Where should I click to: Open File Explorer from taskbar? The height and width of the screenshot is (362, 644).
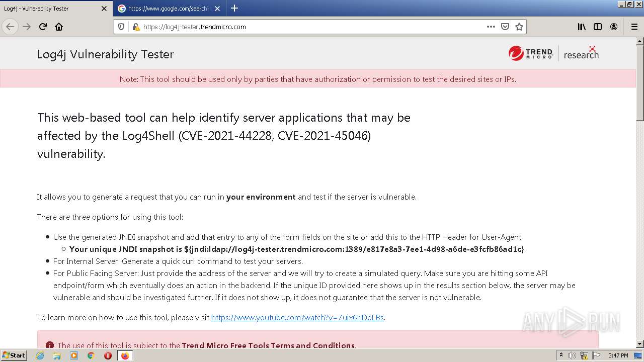coord(57,355)
